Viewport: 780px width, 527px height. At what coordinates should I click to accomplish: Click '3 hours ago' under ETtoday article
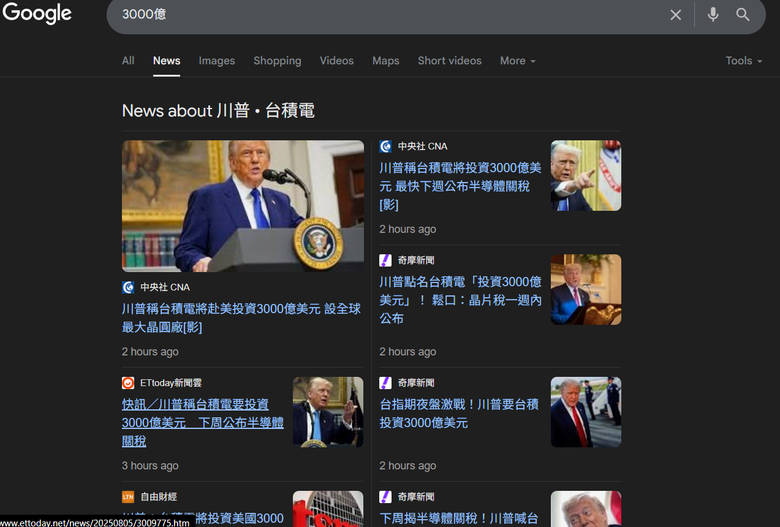tap(150, 466)
